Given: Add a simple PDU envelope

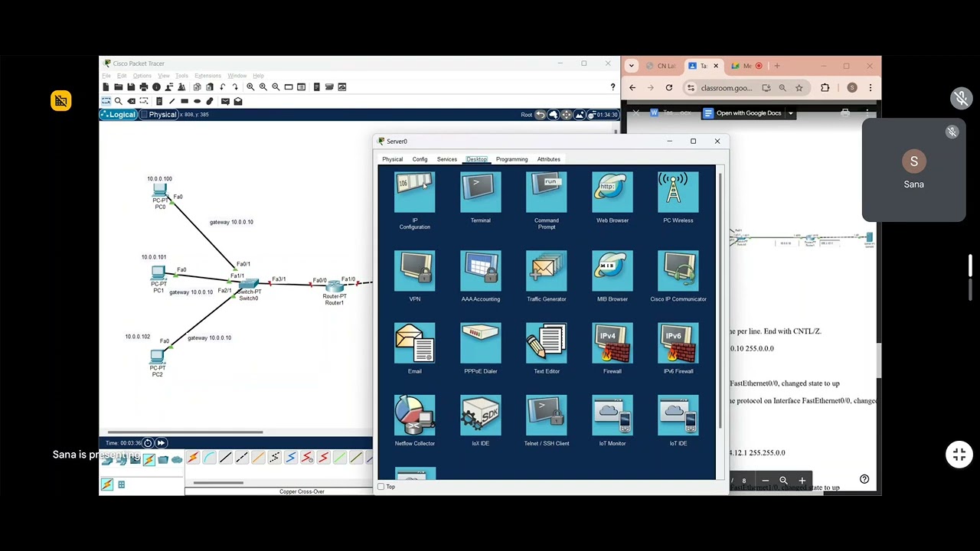Looking at the screenshot, I should [225, 101].
